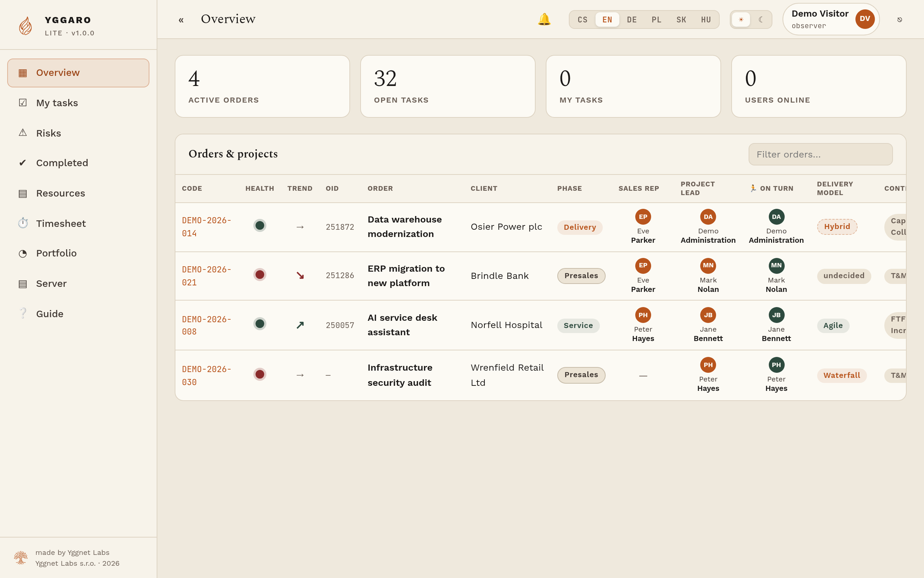
Task: Click the DA project lead avatar for Osier Power
Action: tap(708, 217)
